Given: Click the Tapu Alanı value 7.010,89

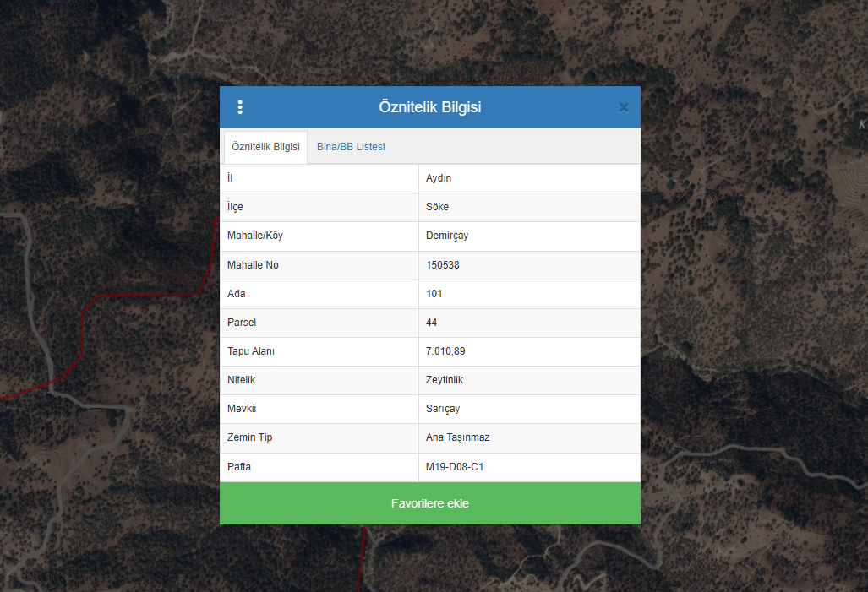Looking at the screenshot, I should 446,351.
